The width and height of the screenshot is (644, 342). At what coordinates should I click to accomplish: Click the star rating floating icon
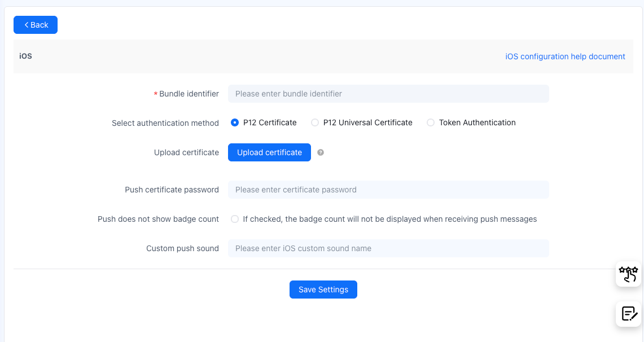pyautogui.click(x=628, y=274)
